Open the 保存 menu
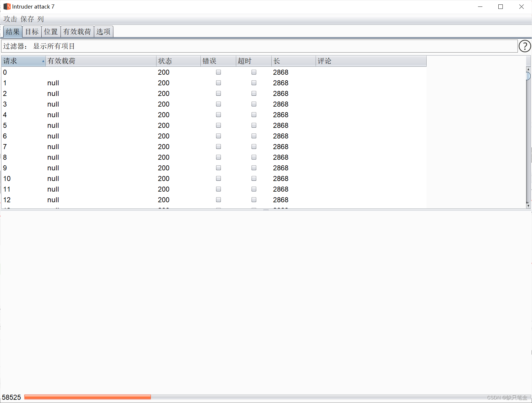This screenshot has width=532, height=403. click(27, 19)
